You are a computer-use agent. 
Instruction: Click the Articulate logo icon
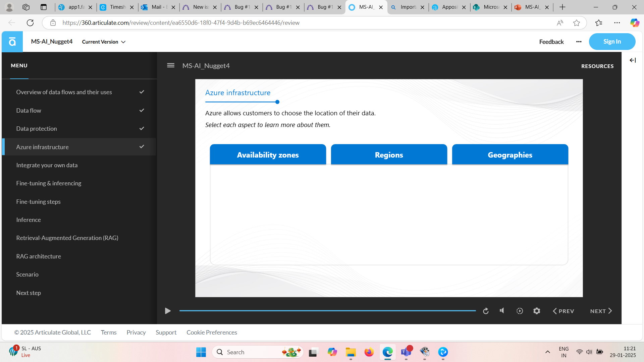tap(12, 42)
